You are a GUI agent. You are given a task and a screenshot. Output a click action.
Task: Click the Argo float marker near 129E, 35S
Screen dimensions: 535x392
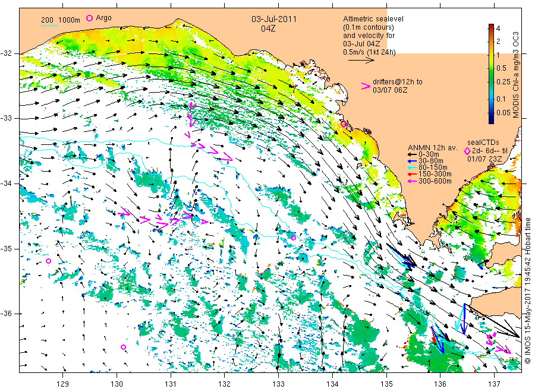[x=49, y=261]
